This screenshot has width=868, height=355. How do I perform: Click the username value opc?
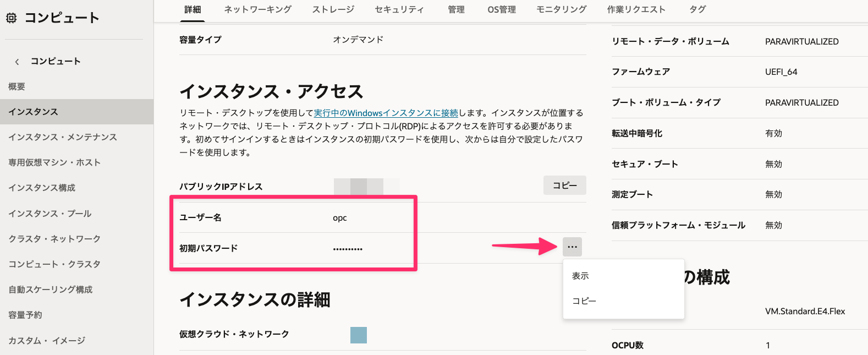pos(340,218)
